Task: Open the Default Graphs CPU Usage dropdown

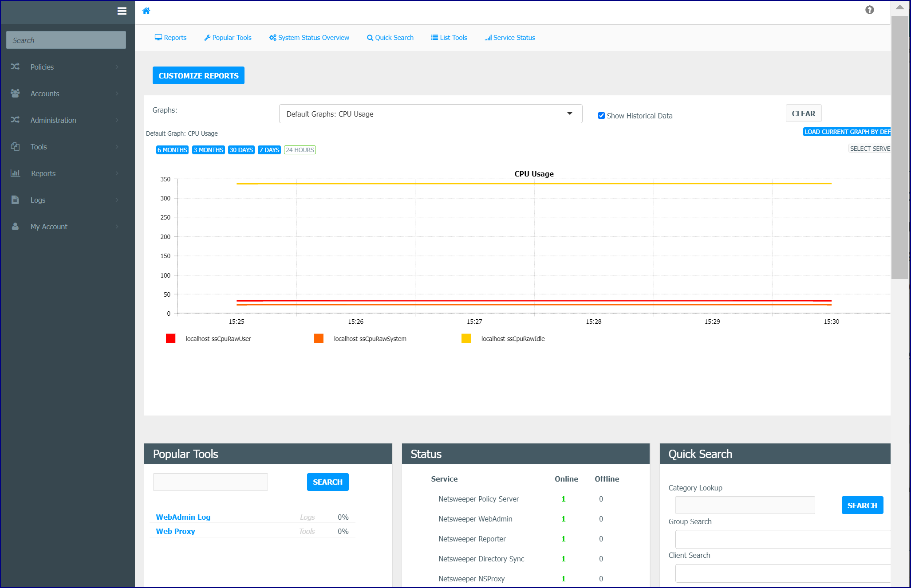Action: coord(430,114)
